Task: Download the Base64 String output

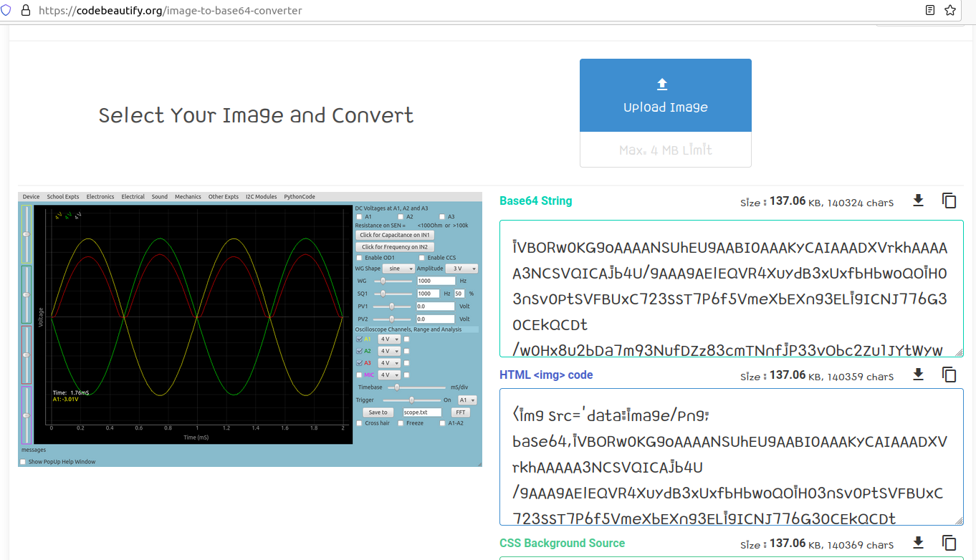Action: pos(918,201)
